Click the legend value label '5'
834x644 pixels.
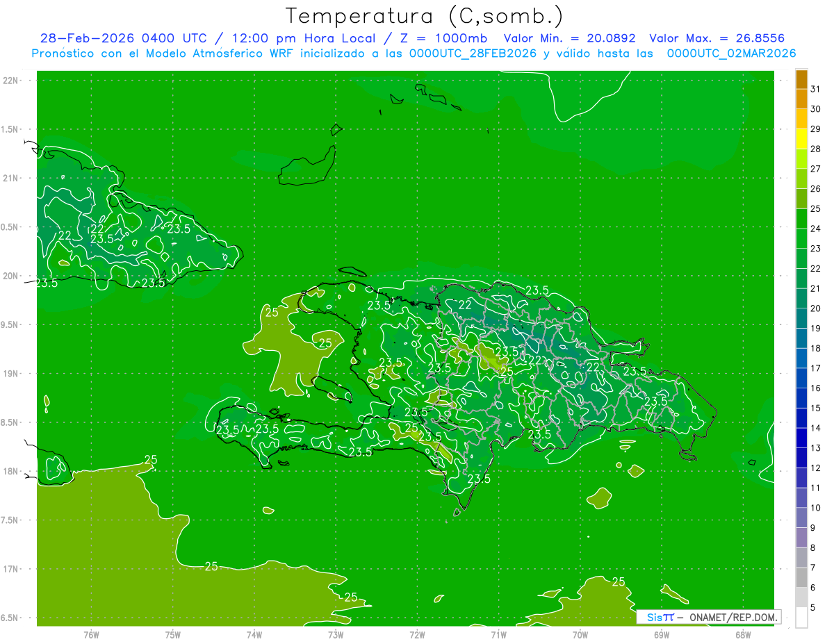pyautogui.click(x=813, y=608)
